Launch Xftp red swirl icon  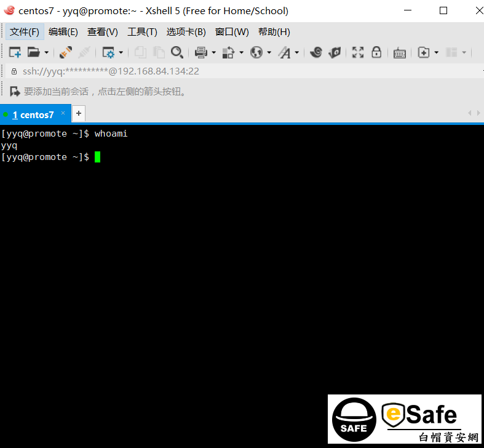coord(316,52)
